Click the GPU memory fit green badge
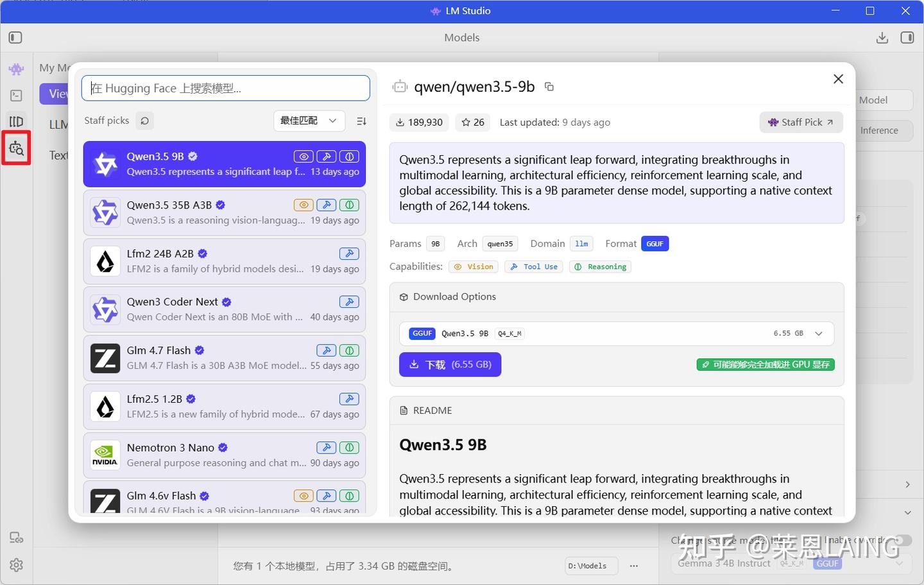 point(766,364)
